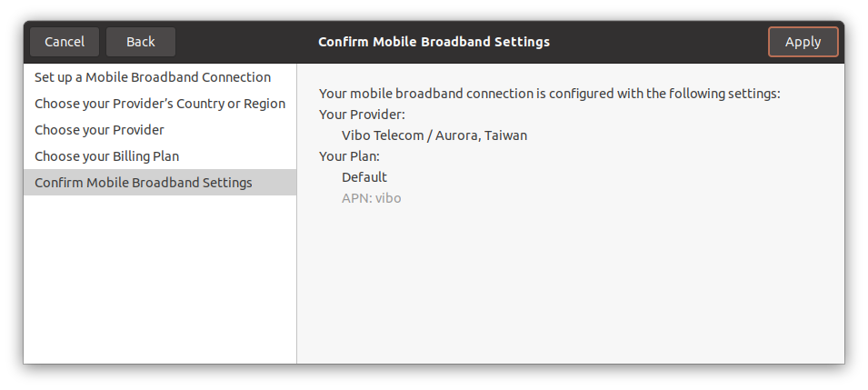Click the "Default" plan value
The height and width of the screenshot is (390, 868).
364,177
